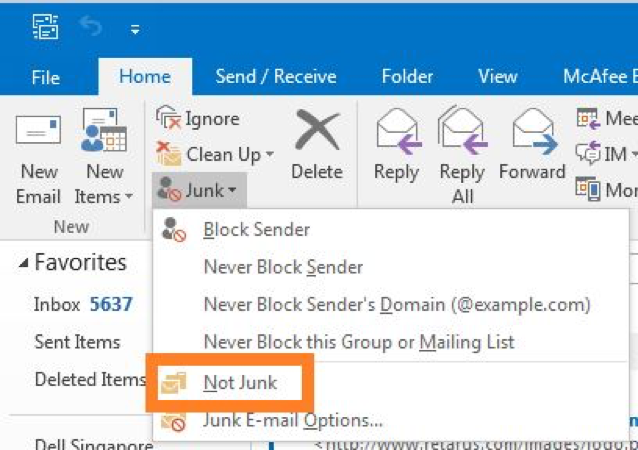The height and width of the screenshot is (450, 638).
Task: Open the Clean Up dropdown
Action: click(215, 154)
